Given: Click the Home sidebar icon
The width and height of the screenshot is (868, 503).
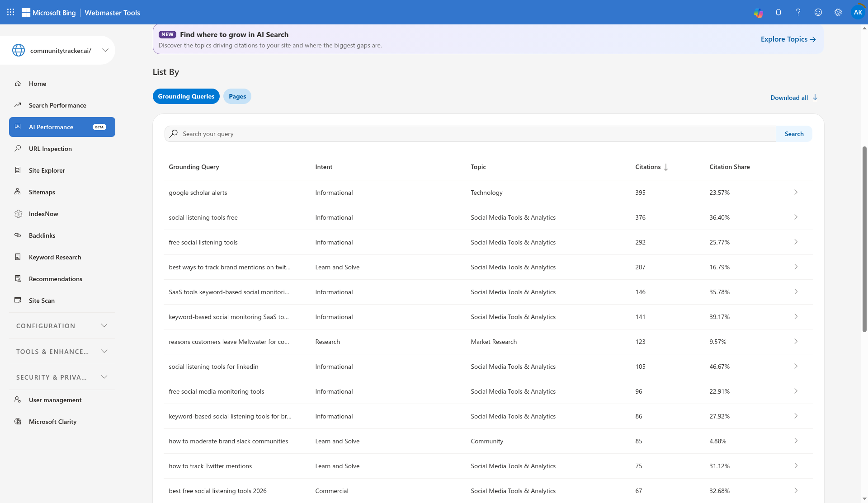Looking at the screenshot, I should coord(18,83).
